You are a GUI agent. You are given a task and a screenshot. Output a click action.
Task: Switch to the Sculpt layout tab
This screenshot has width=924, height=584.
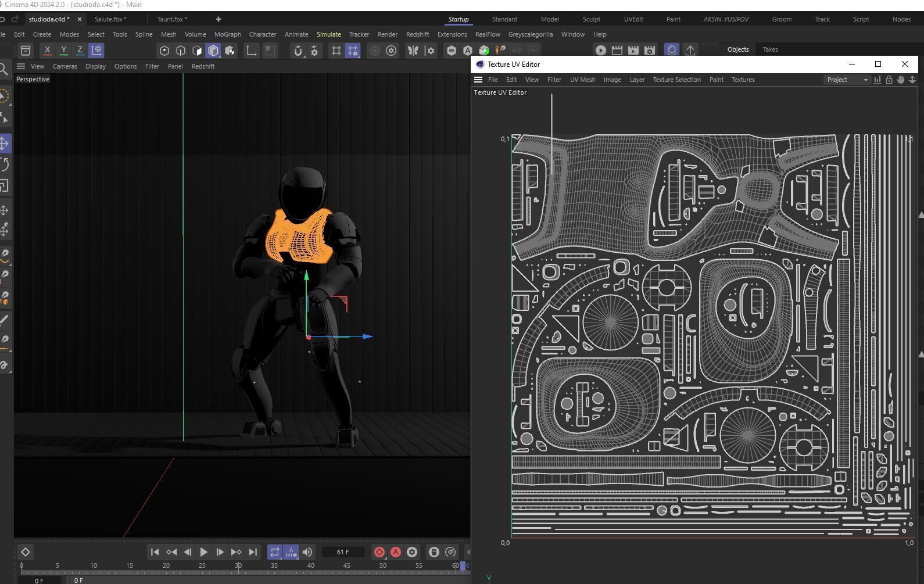coord(591,19)
